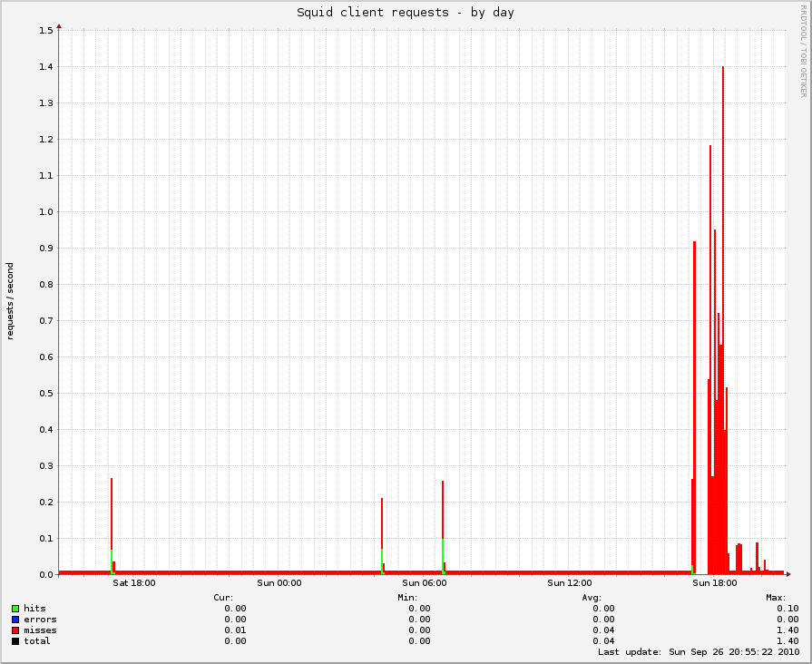Click the 'Cur:' column header
Viewport: 812px width, 664px height.
tap(223, 598)
